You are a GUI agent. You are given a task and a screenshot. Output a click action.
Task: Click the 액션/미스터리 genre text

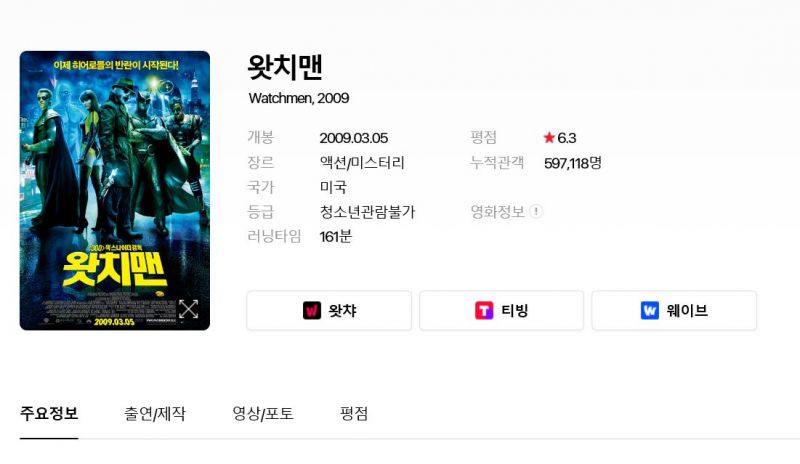coord(362,163)
